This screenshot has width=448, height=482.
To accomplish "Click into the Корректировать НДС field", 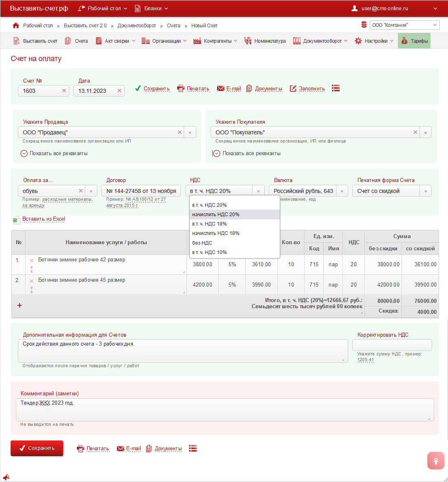I will 392,345.
